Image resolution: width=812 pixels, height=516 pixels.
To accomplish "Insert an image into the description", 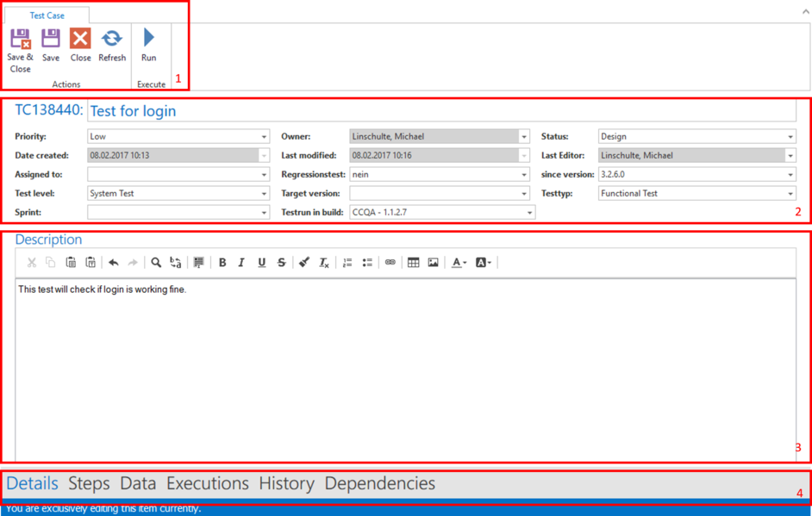I will 433,263.
